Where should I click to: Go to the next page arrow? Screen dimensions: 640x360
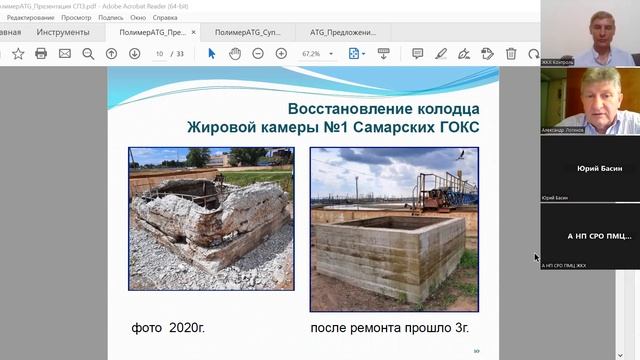click(135, 53)
